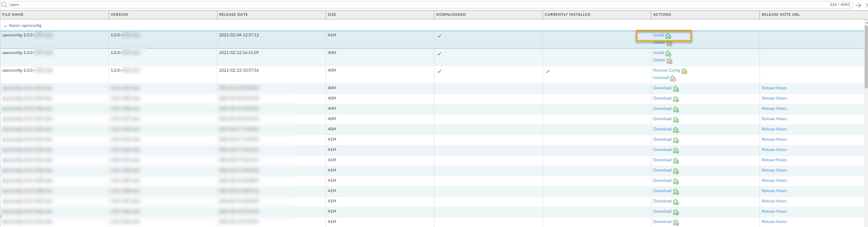Open the bottommost visible Release Notes link

click(x=774, y=222)
